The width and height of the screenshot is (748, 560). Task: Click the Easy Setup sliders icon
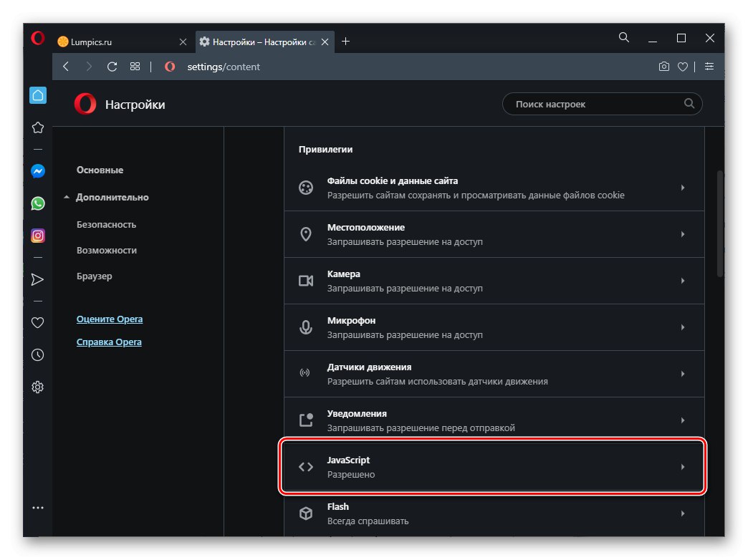tap(709, 67)
